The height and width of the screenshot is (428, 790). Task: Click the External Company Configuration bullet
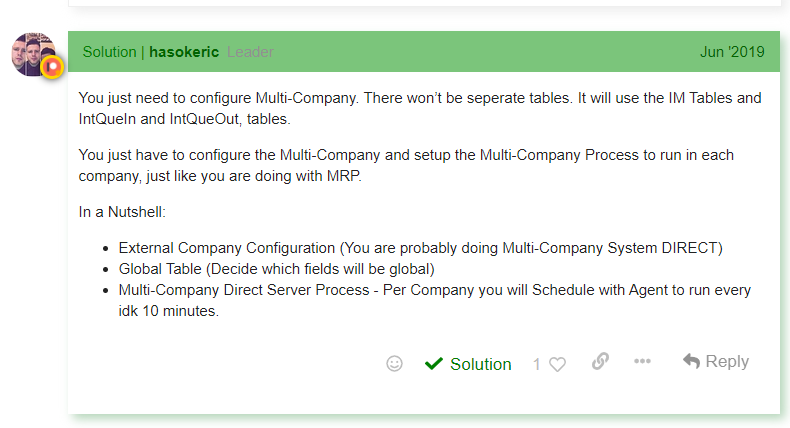pos(420,248)
